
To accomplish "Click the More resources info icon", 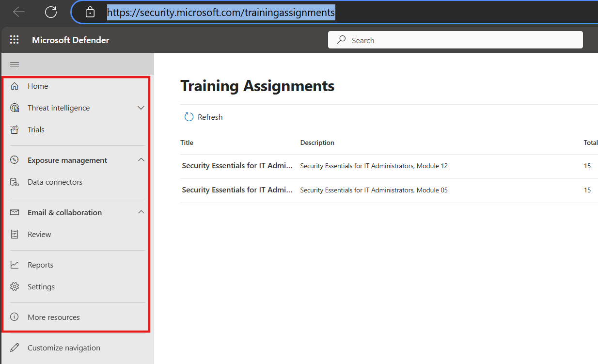I will [15, 317].
